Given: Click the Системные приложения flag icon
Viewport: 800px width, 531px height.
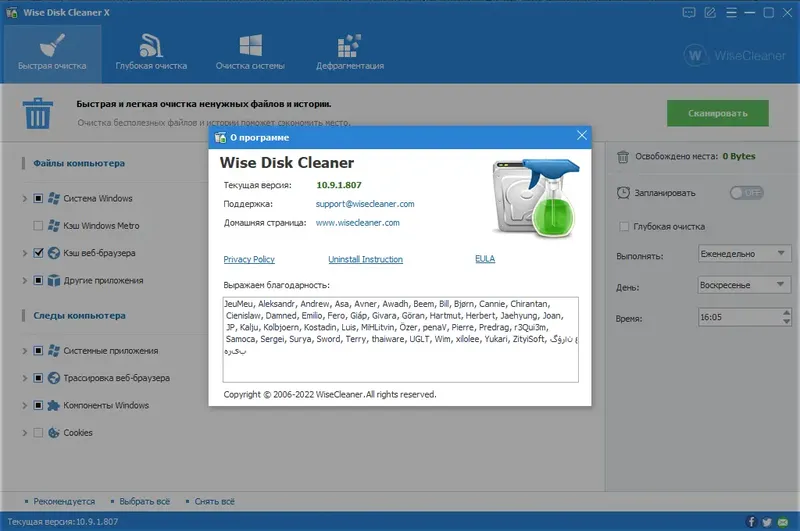Looking at the screenshot, I should click(54, 351).
